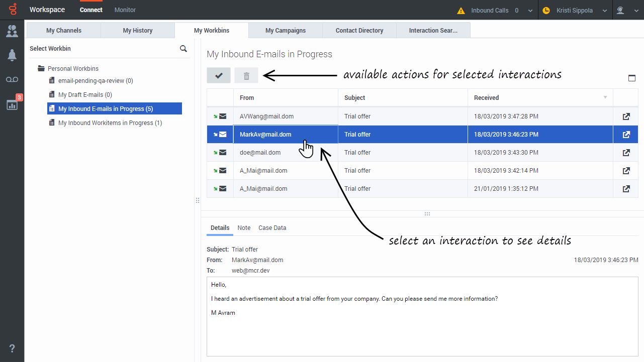This screenshot has height=362, width=644.
Task: Open the Case Data tab
Action: (x=272, y=228)
